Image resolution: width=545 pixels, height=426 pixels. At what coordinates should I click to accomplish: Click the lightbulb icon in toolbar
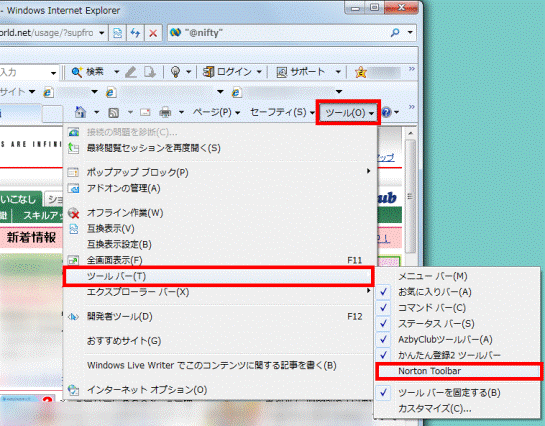(x=176, y=72)
